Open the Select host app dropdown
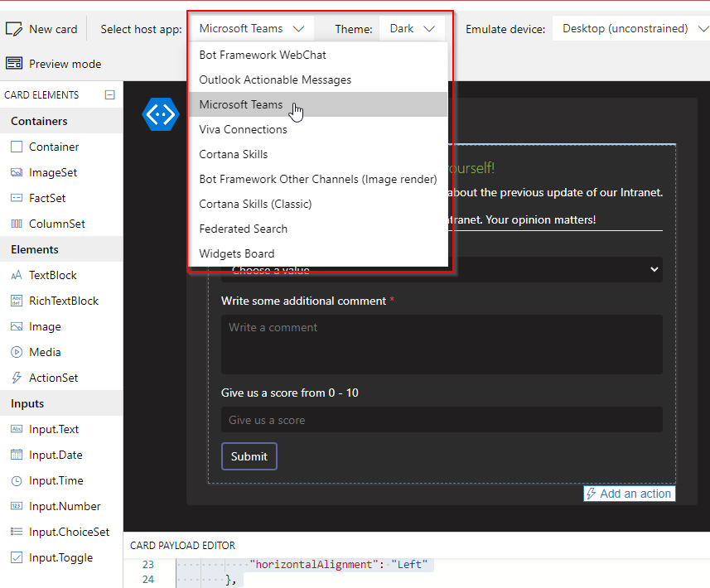Screen dimensions: 710x588 tap(251, 28)
